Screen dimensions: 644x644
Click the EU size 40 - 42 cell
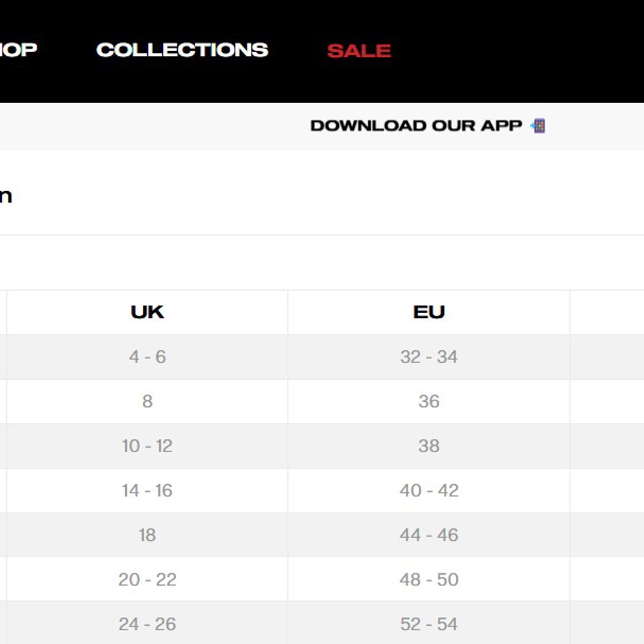[429, 491]
